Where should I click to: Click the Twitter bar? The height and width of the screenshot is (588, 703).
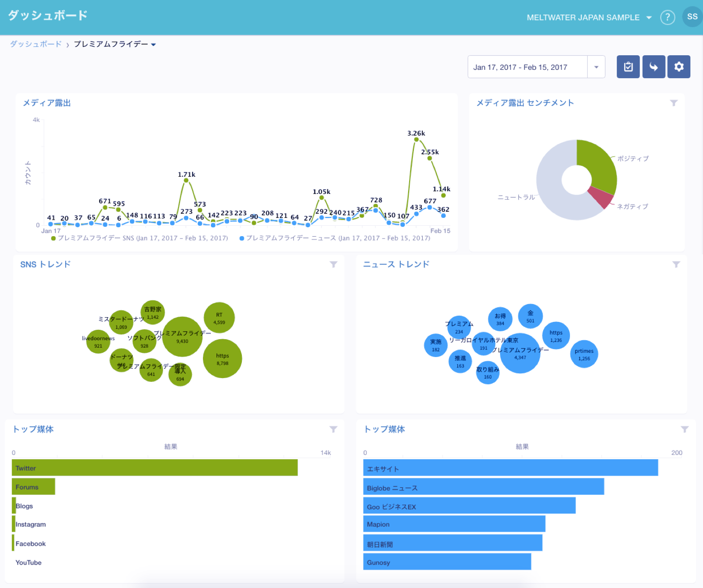155,468
